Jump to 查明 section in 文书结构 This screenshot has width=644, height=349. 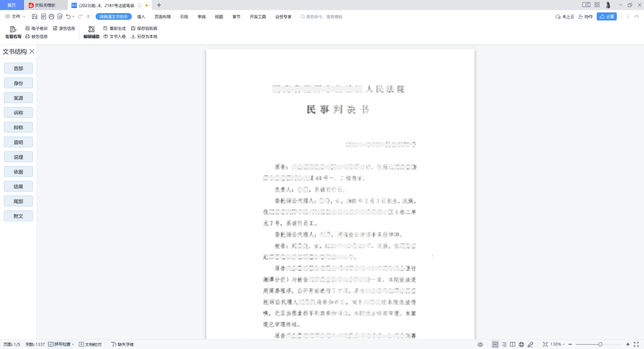click(x=18, y=142)
